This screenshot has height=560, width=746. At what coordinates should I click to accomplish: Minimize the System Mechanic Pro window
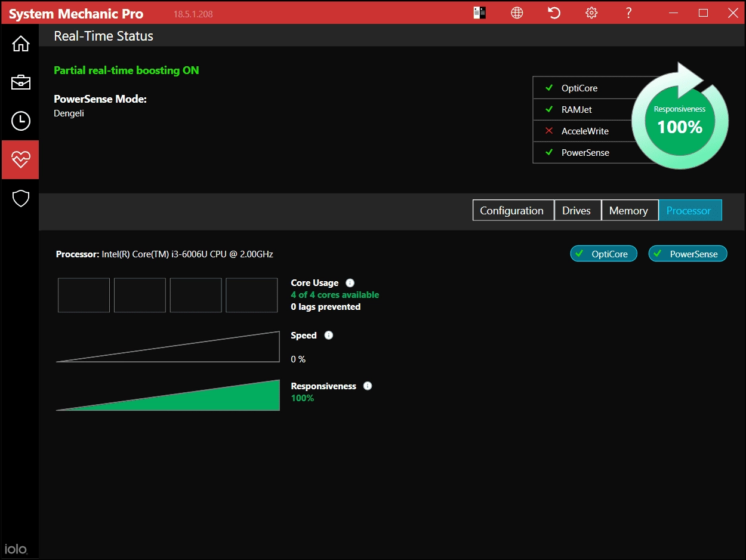pos(673,13)
